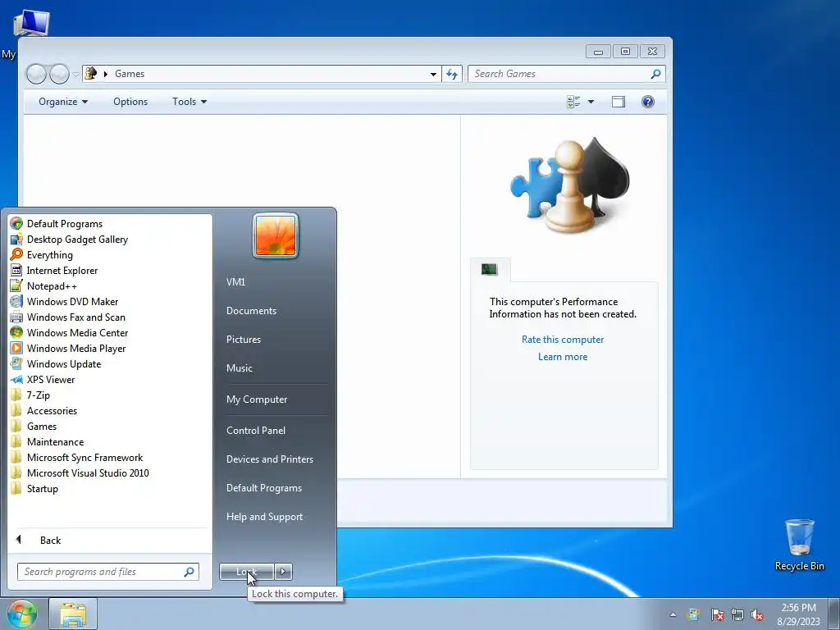Screen dimensions: 840x630
Task: Click the user account picture
Action: pos(276,235)
